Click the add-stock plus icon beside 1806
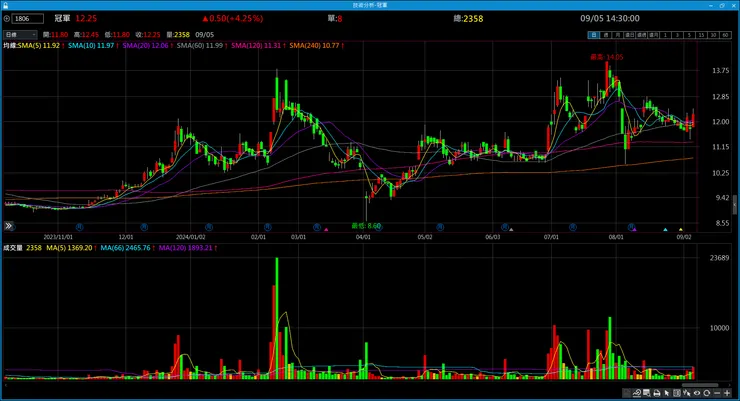Screen dimensions: 740x401 click(x=7, y=18)
